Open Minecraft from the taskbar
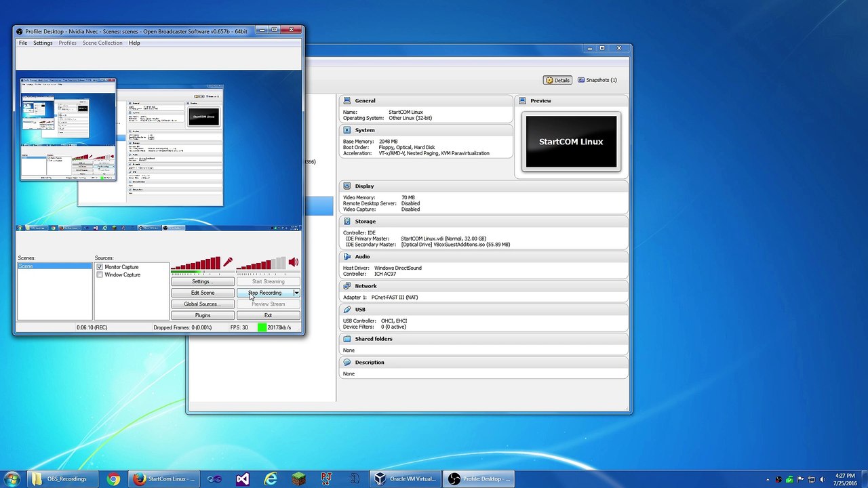 coord(298,479)
